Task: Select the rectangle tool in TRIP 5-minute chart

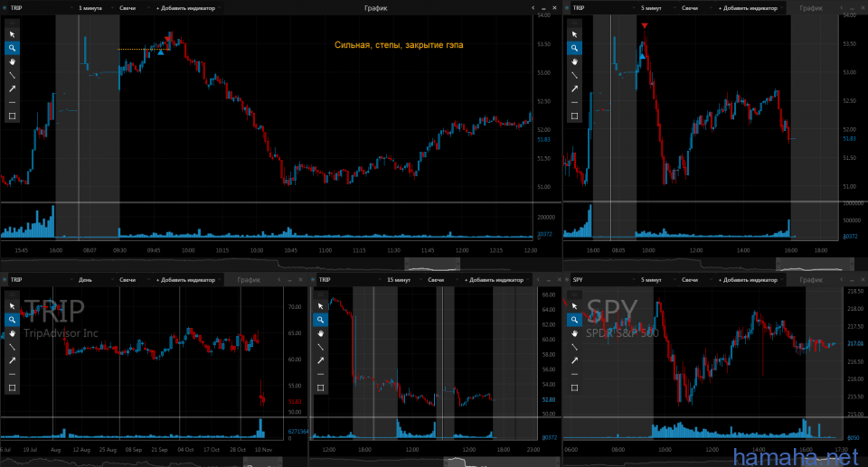Action: click(575, 117)
